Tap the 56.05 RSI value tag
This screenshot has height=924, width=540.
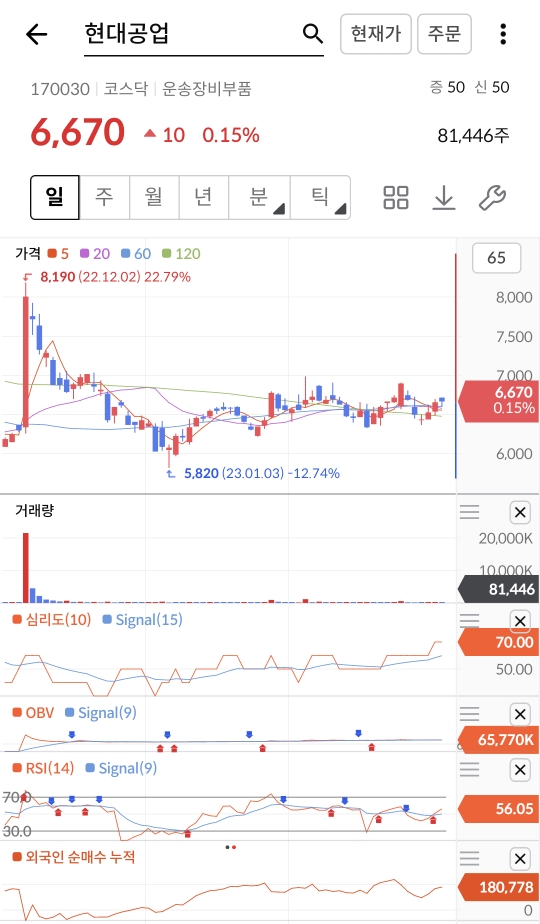(498, 808)
